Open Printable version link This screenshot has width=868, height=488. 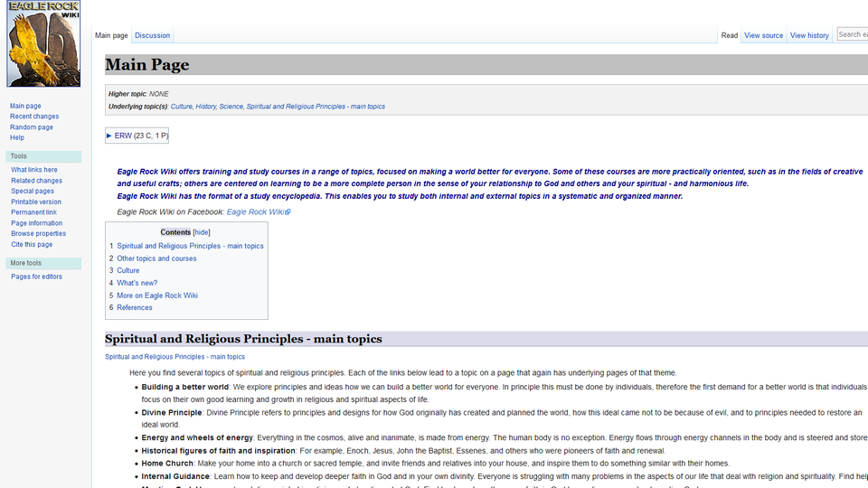[x=36, y=202]
